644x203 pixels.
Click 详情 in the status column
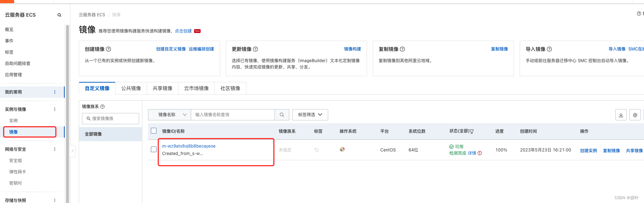pos(472,153)
